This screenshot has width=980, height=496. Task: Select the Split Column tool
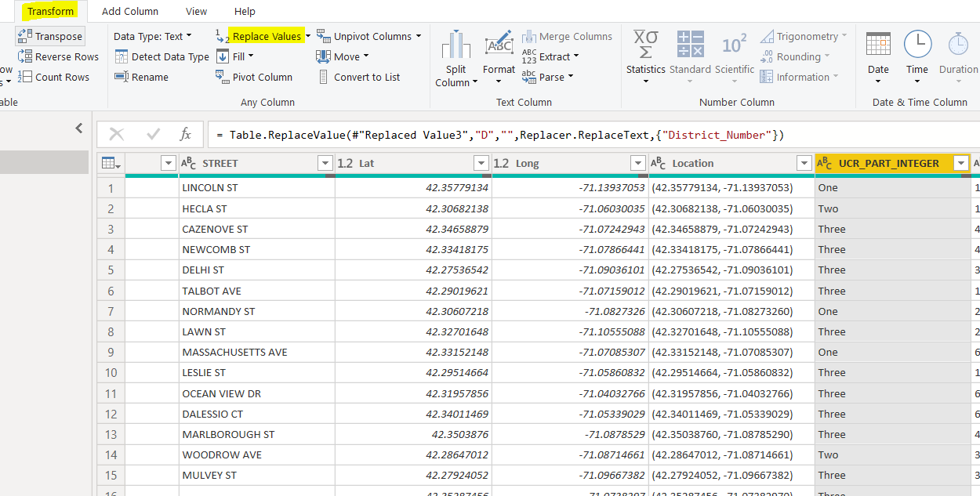point(456,47)
